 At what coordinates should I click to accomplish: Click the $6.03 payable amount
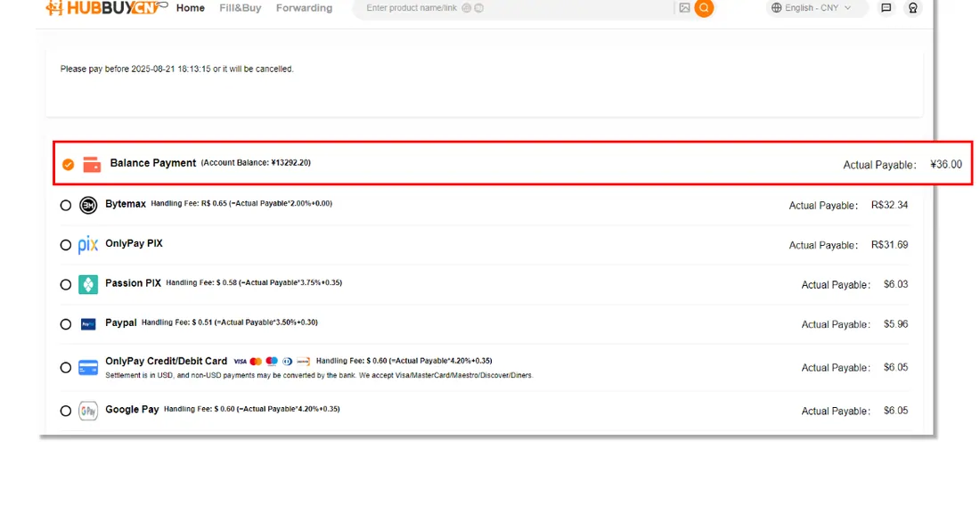pyautogui.click(x=895, y=284)
